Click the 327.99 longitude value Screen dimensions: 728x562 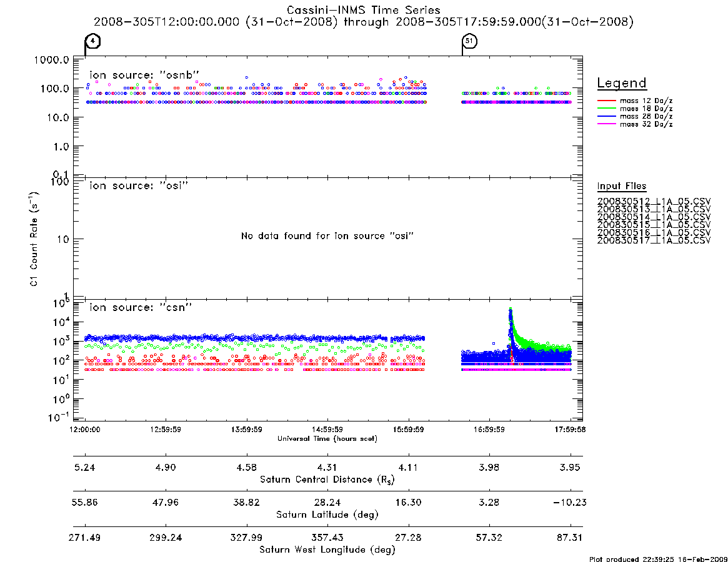247,538
